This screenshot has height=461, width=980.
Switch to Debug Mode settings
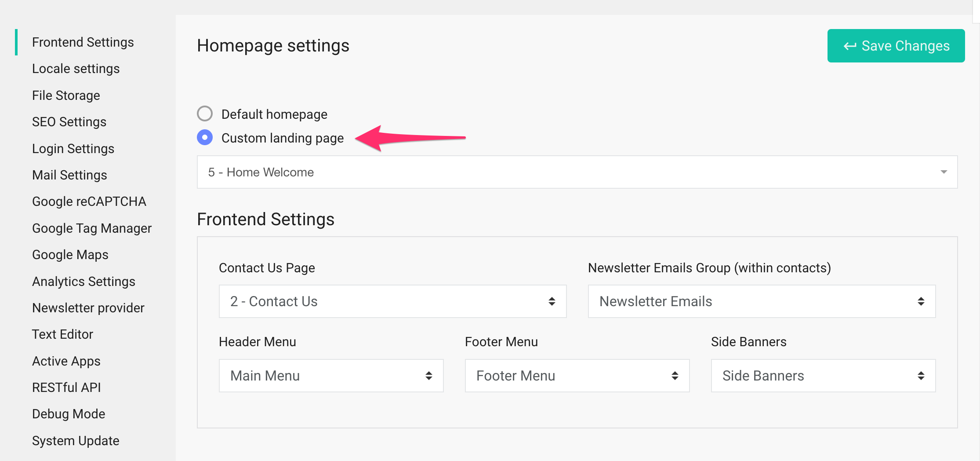[x=69, y=414]
